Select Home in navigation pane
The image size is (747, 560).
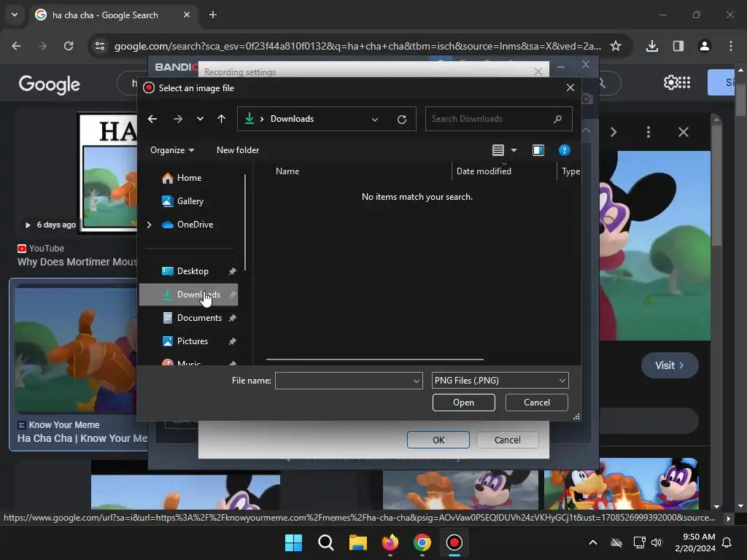pos(189,178)
